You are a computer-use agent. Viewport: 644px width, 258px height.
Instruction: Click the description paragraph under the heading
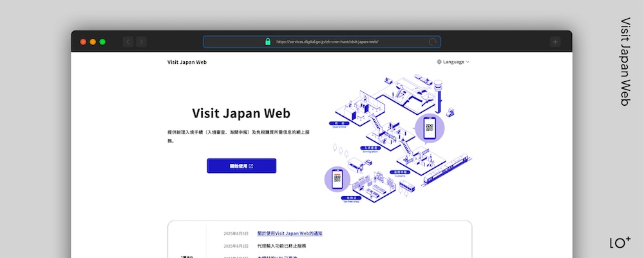tap(239, 136)
